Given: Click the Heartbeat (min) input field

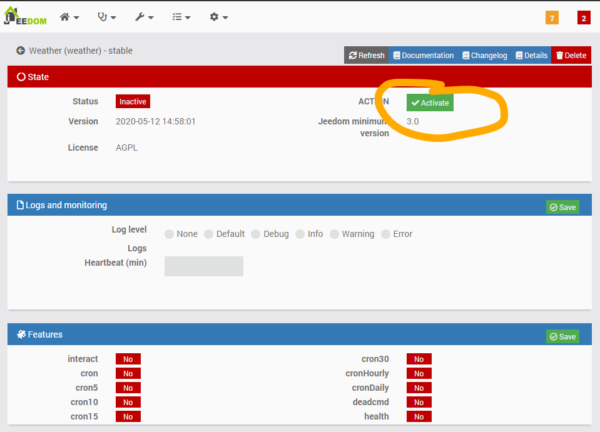Looking at the screenshot, I should (x=204, y=266).
